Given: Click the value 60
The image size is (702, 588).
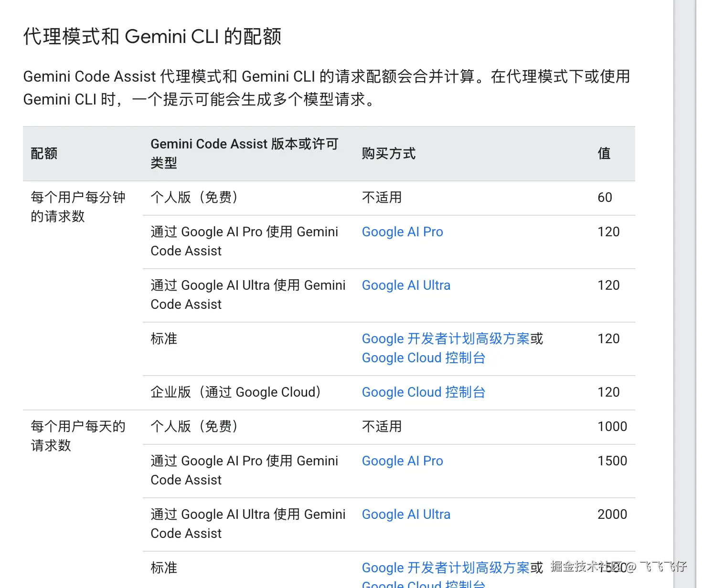Looking at the screenshot, I should point(605,198).
